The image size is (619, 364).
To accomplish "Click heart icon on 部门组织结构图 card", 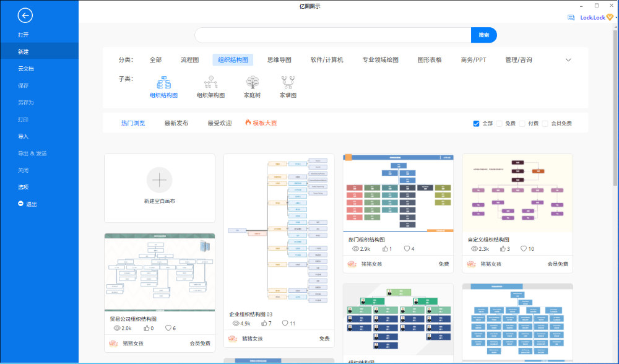I will (407, 249).
